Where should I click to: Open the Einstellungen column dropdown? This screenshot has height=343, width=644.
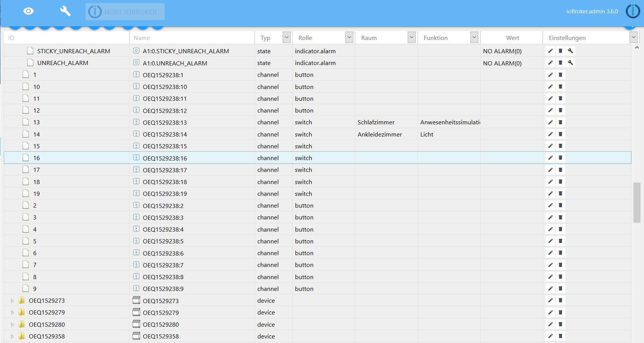pos(633,37)
